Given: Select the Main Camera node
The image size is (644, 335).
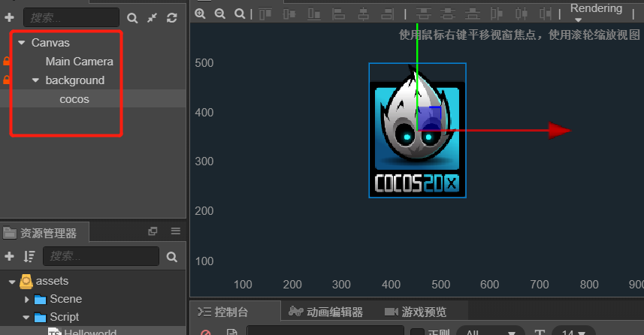Looking at the screenshot, I should pos(79,62).
